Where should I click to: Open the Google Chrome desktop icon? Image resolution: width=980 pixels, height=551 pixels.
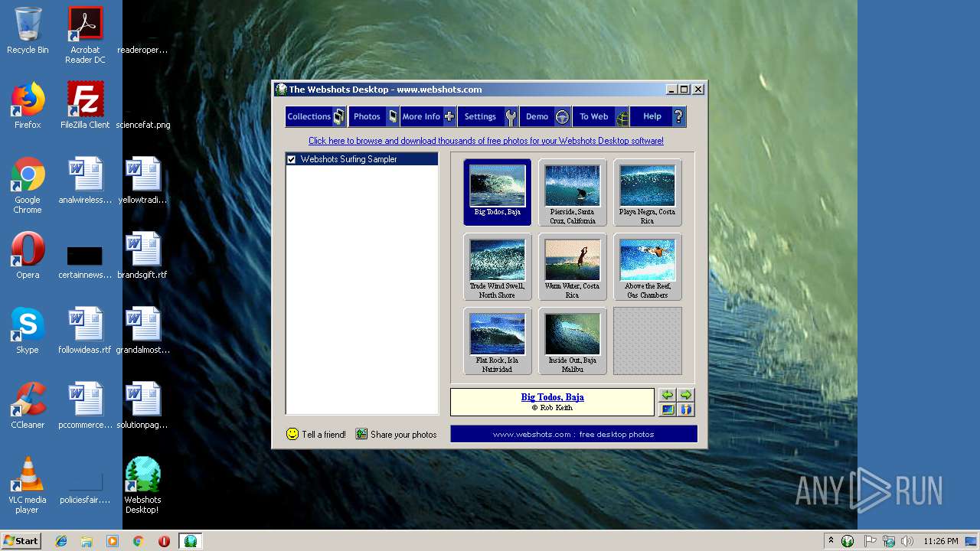coord(28,185)
